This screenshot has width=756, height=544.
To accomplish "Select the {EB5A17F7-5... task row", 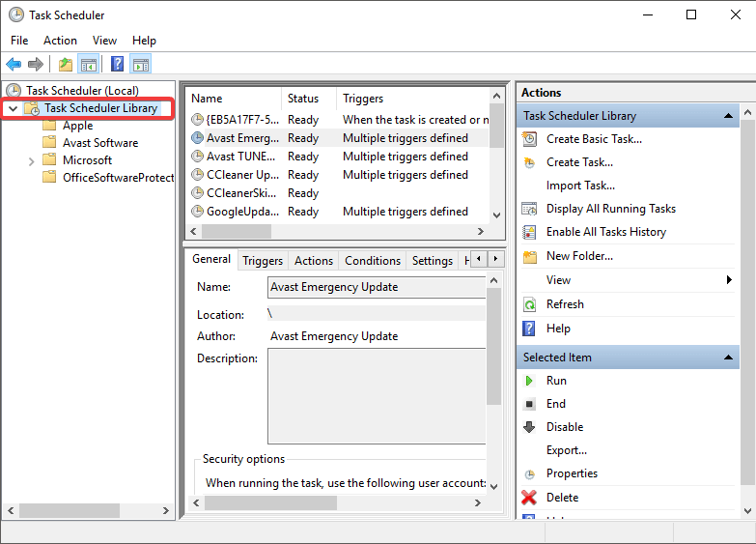I will pyautogui.click(x=340, y=119).
